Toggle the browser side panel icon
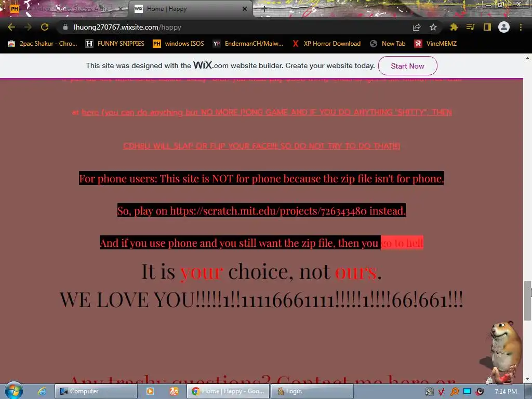Screen dimensions: 532x399 coord(487,27)
